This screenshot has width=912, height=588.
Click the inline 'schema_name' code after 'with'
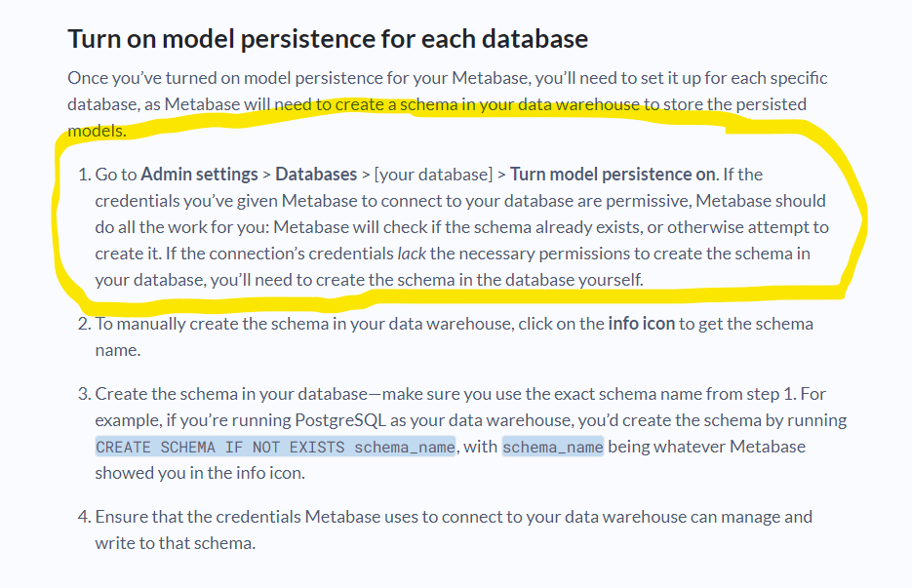coord(552,447)
